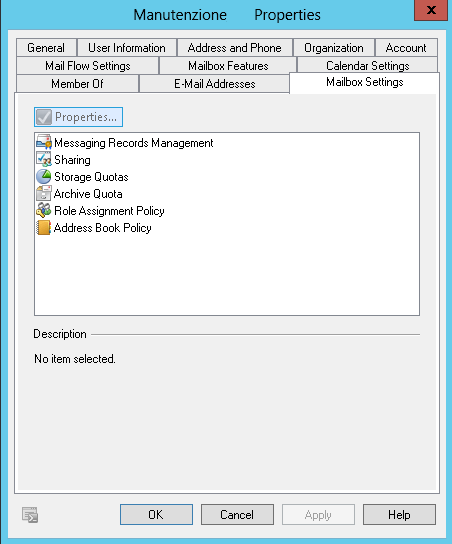Click the Archive Quota icon

pos(44,194)
